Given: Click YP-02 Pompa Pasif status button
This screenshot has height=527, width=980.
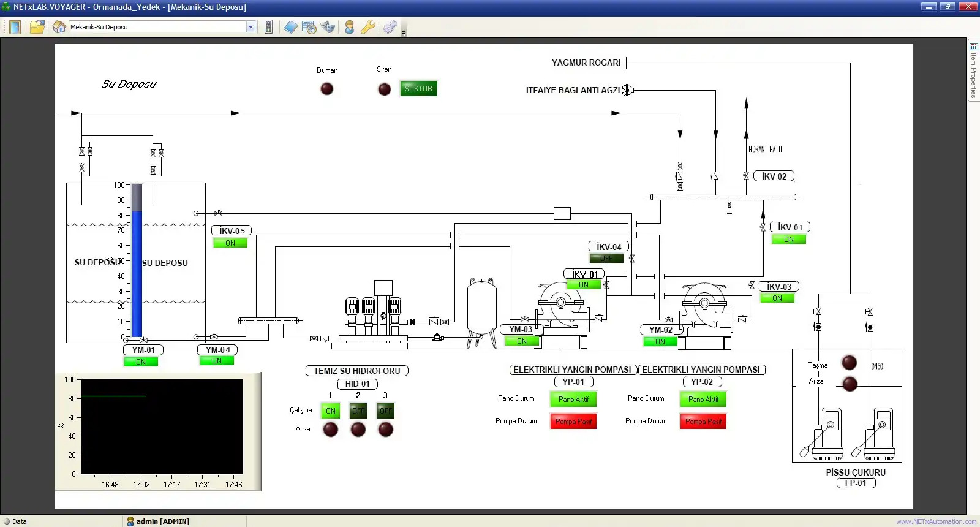Looking at the screenshot, I should [x=703, y=422].
